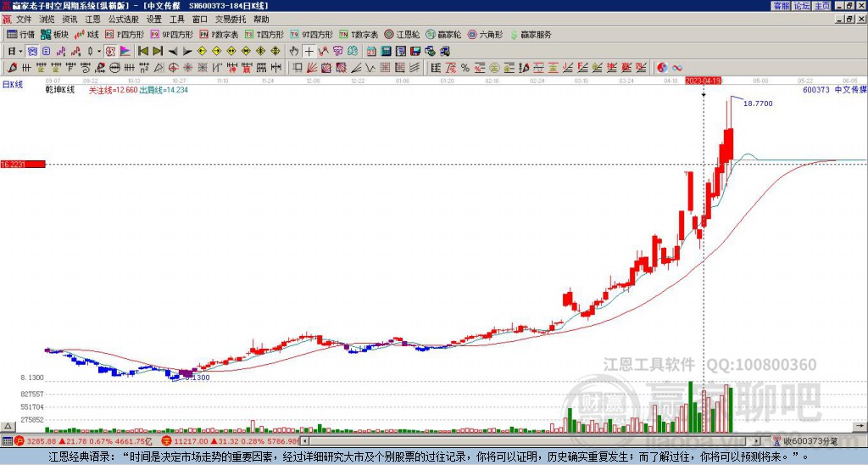Open the T数字表 tool
Screen dimensions: 868x465
[359, 34]
